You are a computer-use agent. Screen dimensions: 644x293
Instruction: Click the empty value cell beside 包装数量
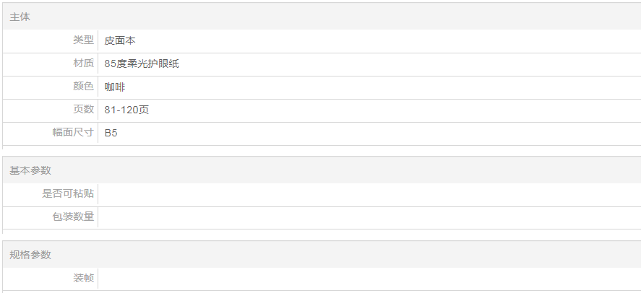369,217
